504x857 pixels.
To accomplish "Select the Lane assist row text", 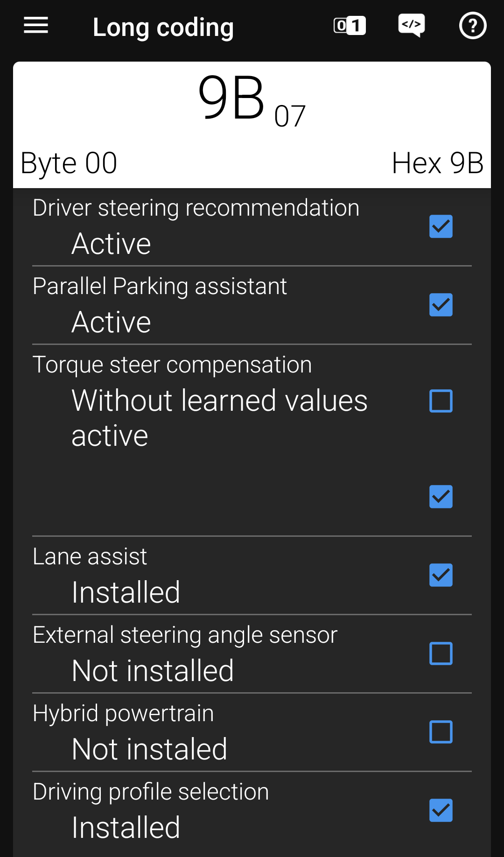I will coord(90,556).
